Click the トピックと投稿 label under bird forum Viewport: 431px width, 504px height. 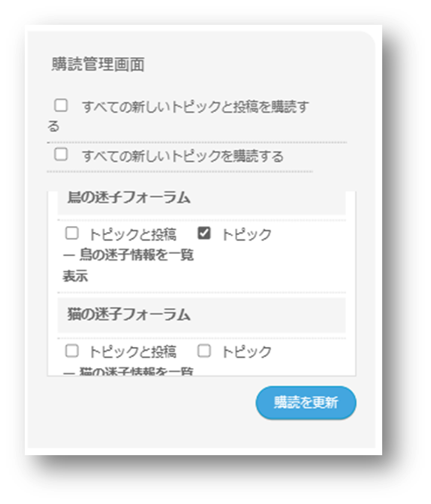(x=133, y=234)
